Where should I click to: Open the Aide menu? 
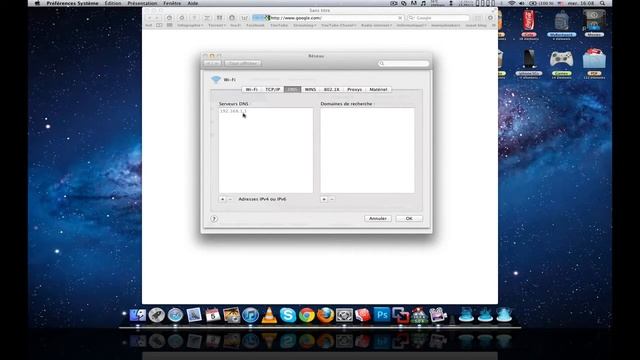click(x=193, y=3)
